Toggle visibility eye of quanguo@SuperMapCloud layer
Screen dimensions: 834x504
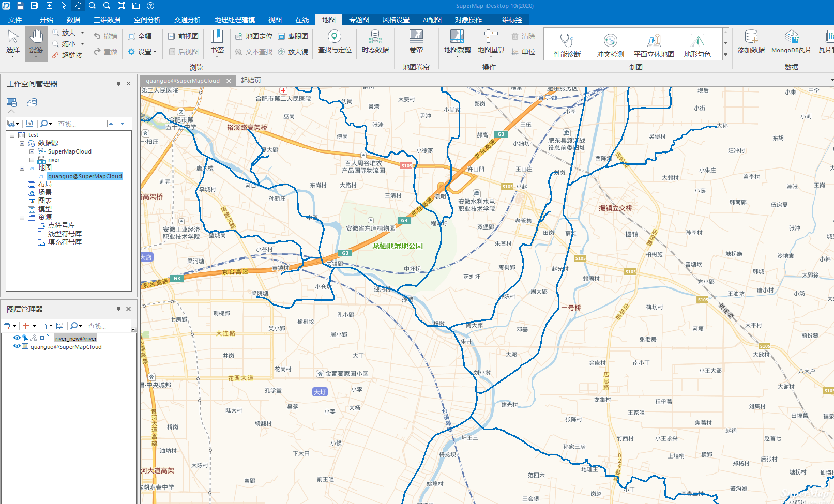click(x=17, y=346)
